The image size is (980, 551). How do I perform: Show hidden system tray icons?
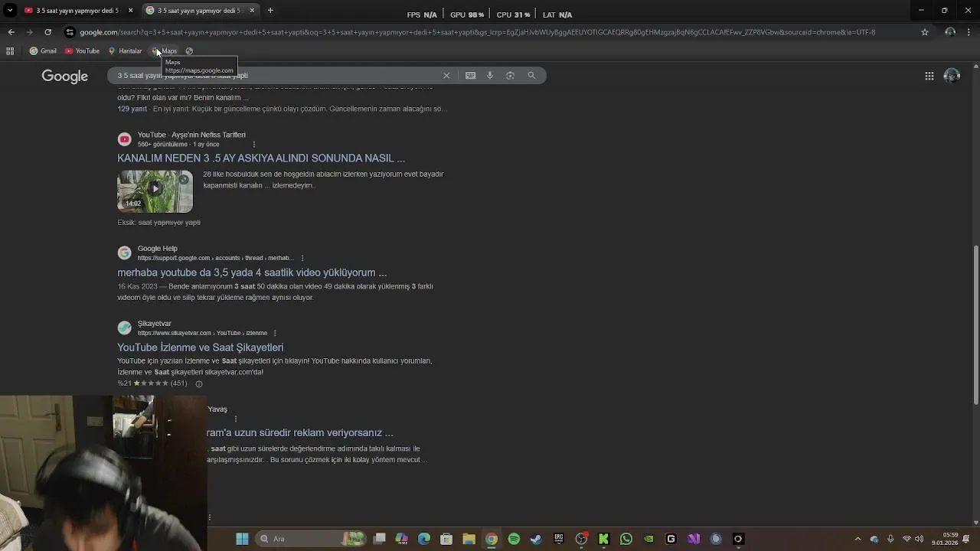[x=857, y=539]
